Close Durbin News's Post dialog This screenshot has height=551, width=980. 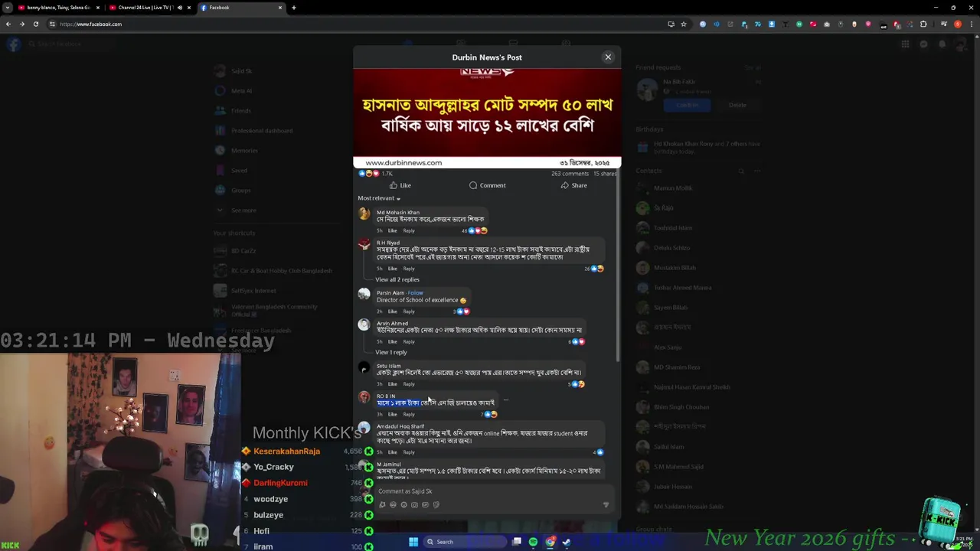click(x=608, y=57)
